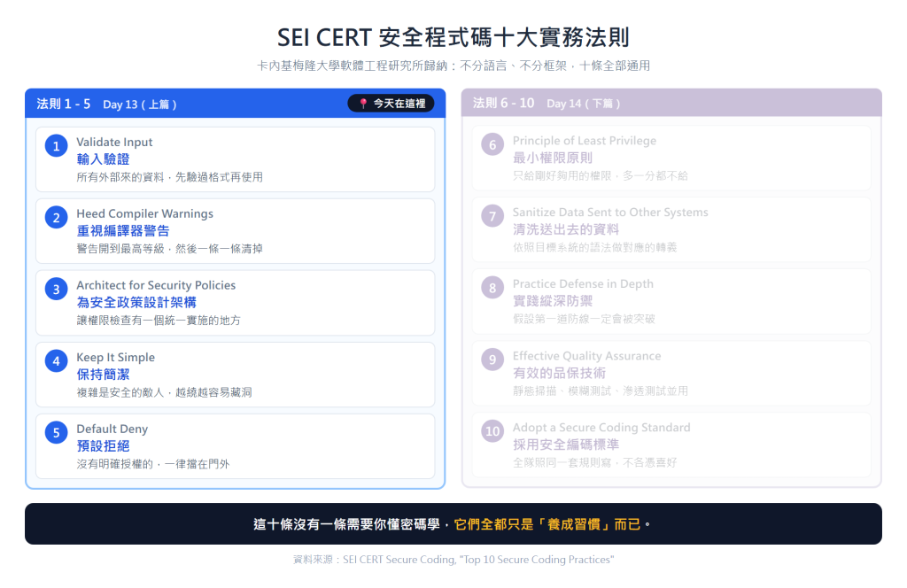Screen dimensions: 907x588
Task: Click 全隊照同一套規則寫 description line
Action: coord(594,462)
